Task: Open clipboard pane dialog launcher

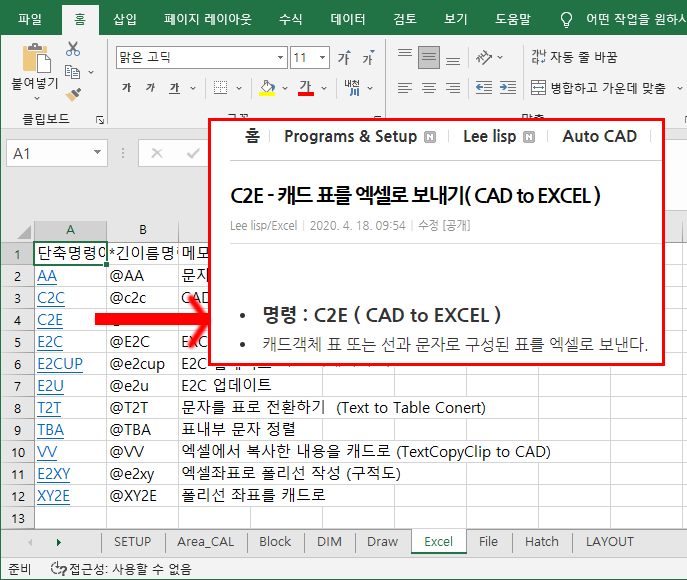Action: coord(100,120)
